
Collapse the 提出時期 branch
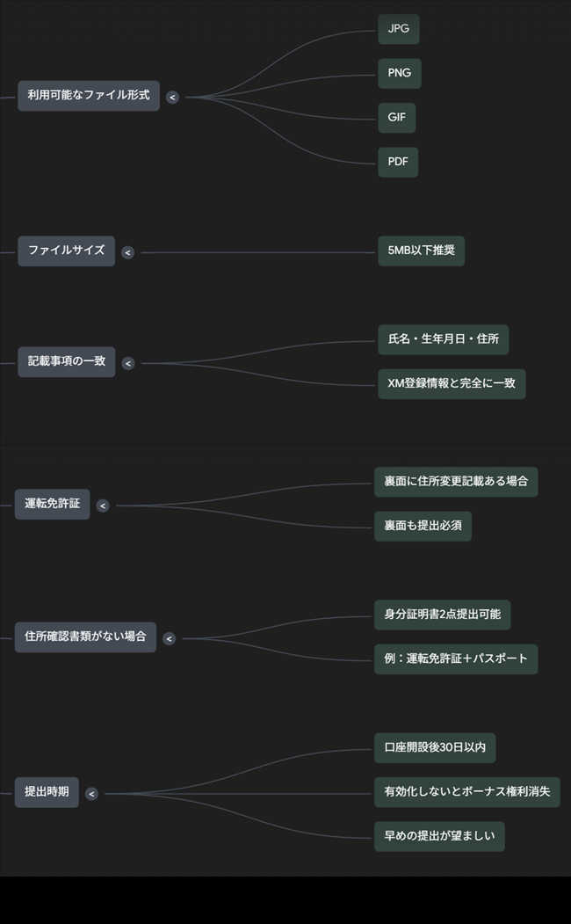[91, 794]
